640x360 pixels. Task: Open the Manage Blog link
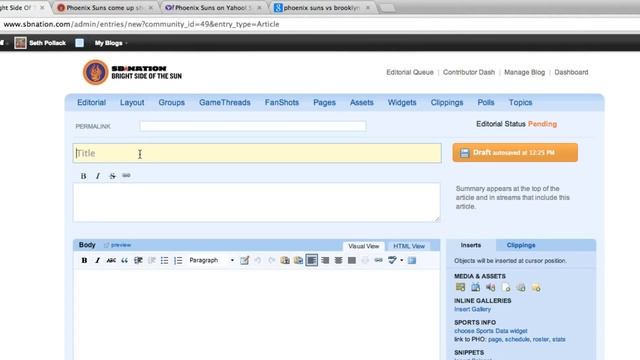click(524, 72)
